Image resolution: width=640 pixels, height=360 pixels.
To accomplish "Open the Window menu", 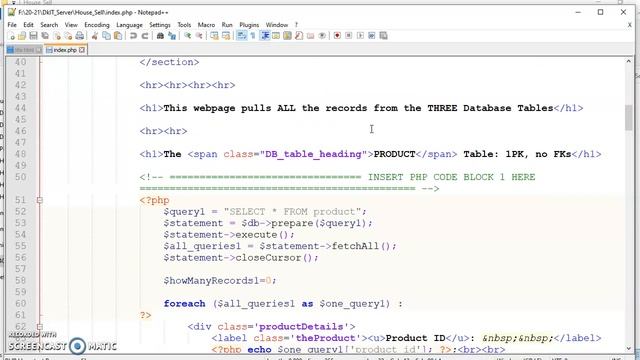I will click(x=277, y=25).
